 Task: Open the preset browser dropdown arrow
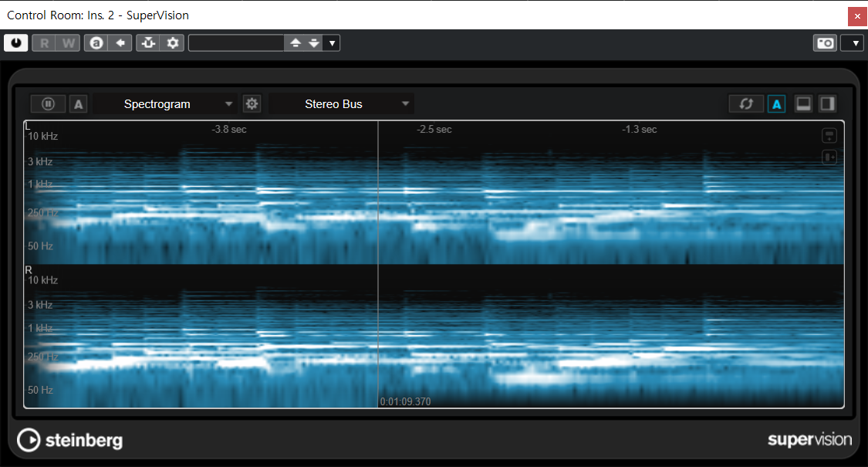332,43
